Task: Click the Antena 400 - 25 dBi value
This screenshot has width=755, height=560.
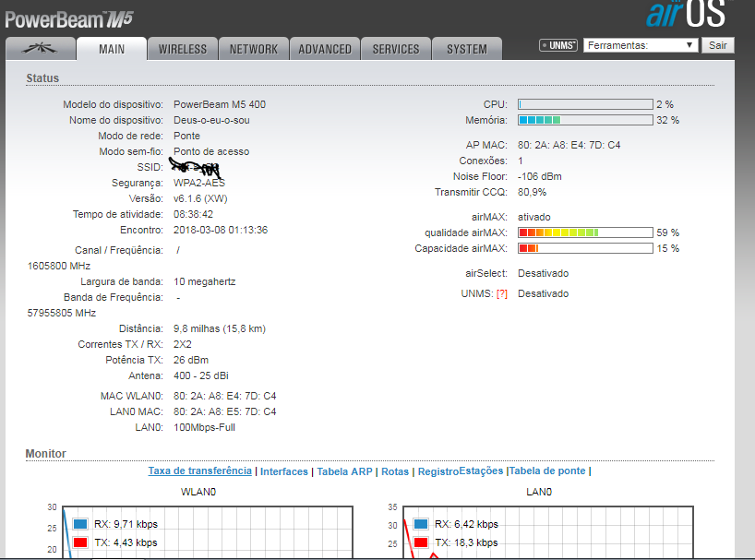Action: (201, 375)
